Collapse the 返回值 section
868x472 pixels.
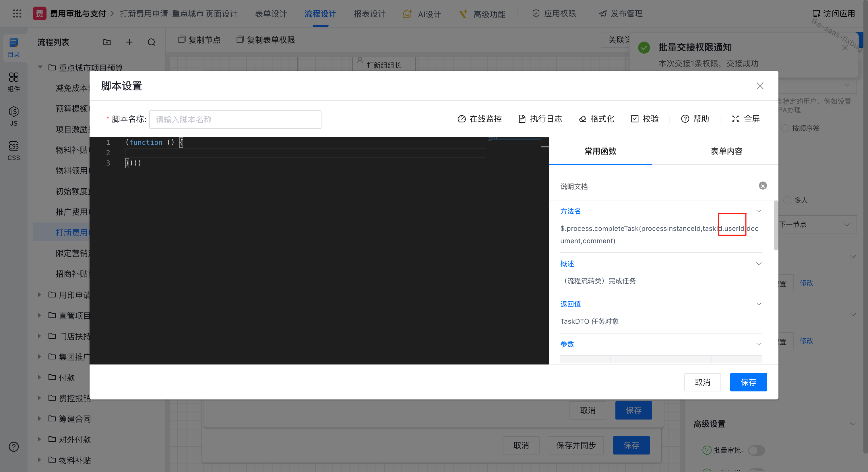759,304
